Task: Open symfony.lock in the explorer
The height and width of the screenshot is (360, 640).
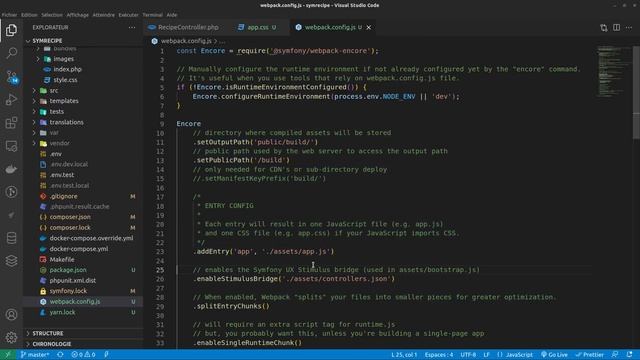Action: coord(68,291)
